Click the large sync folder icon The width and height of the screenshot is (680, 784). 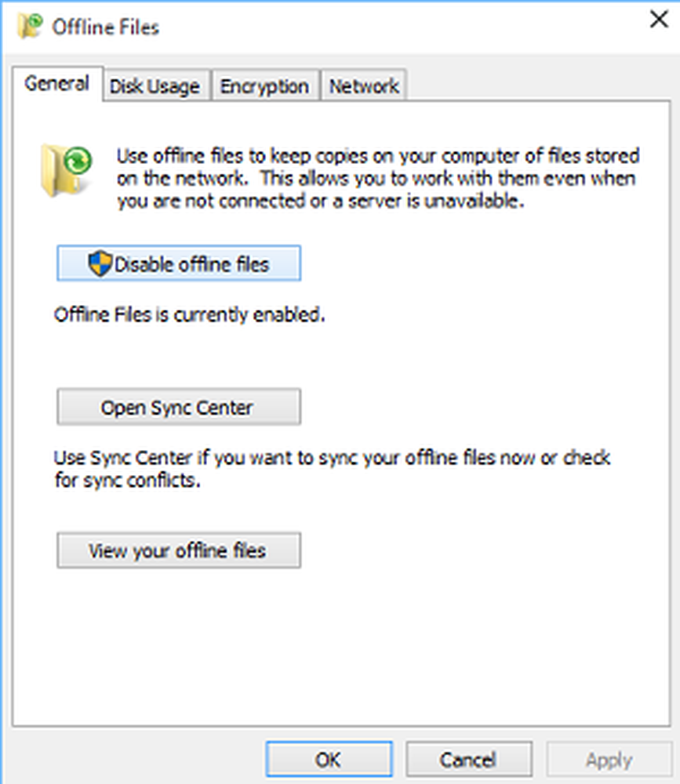pos(66,171)
